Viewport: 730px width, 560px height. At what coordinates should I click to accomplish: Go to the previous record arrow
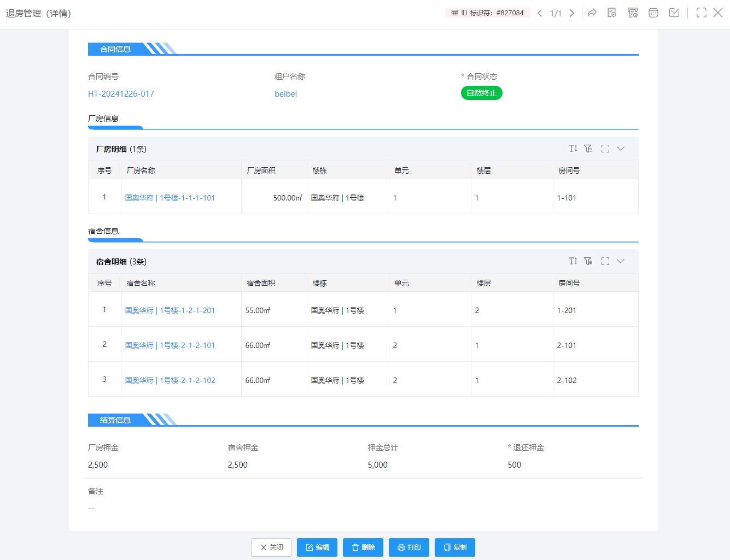[x=540, y=13]
